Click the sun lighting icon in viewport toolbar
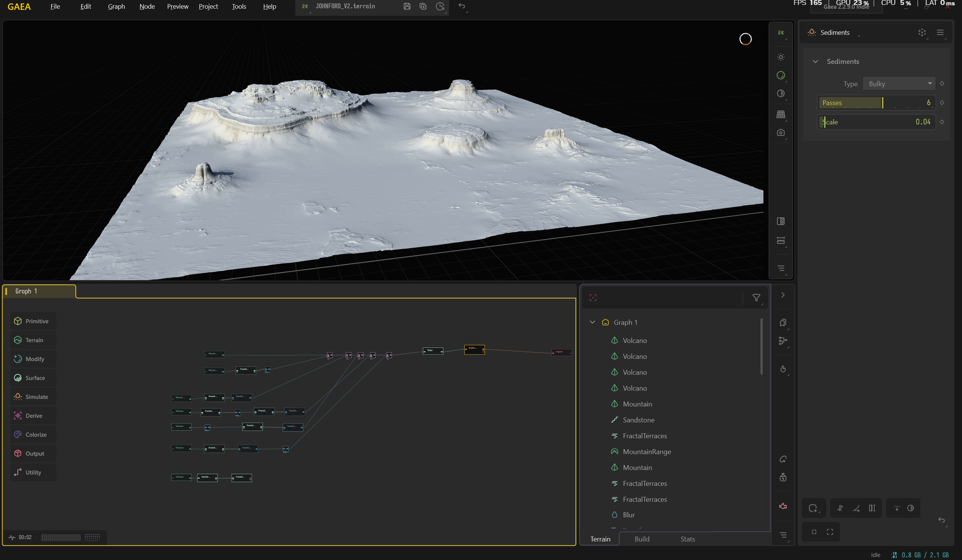Screen dimensions: 962x560 (x=780, y=57)
